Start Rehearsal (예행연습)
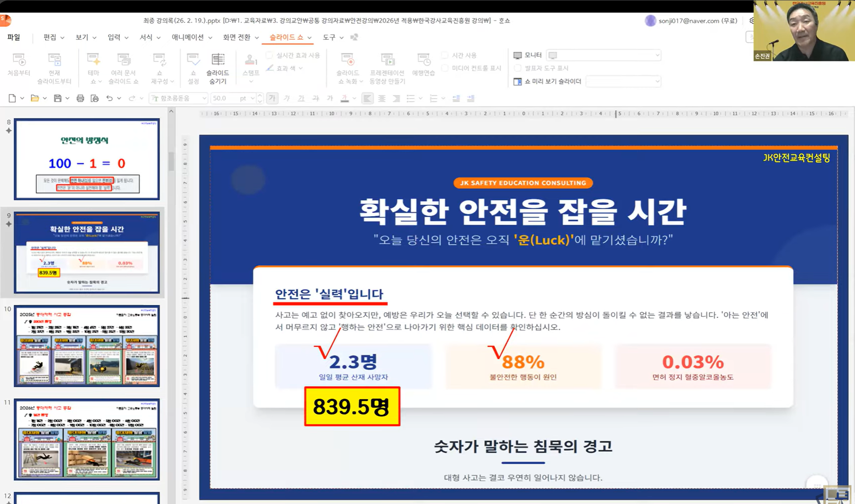This screenshot has width=855, height=504. [423, 65]
